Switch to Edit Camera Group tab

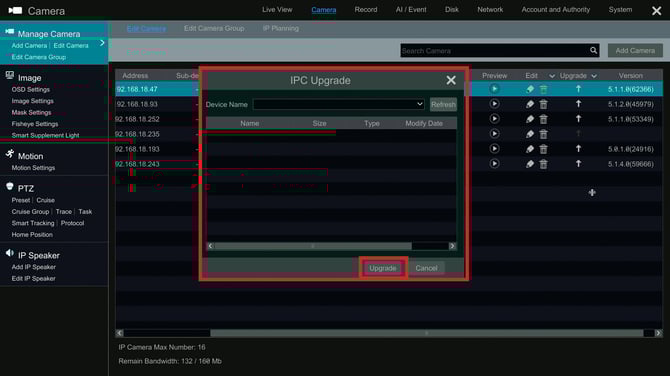(214, 28)
